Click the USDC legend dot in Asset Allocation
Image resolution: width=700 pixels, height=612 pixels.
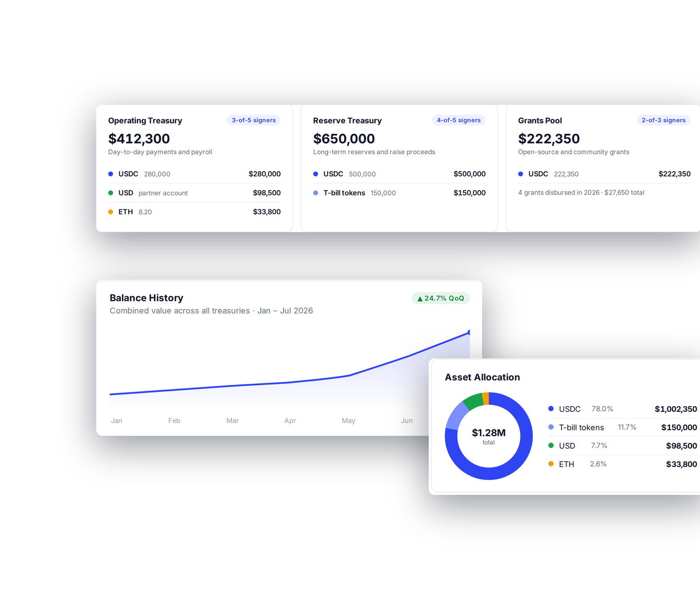pyautogui.click(x=551, y=409)
